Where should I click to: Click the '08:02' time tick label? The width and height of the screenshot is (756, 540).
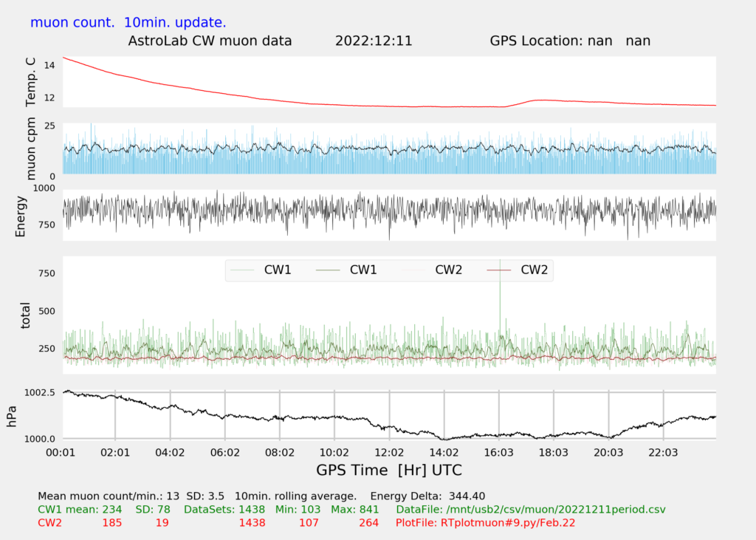[280, 453]
